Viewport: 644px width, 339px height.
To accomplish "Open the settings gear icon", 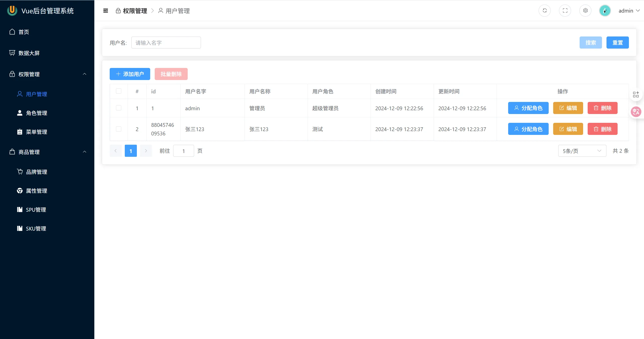I will 585,11.
